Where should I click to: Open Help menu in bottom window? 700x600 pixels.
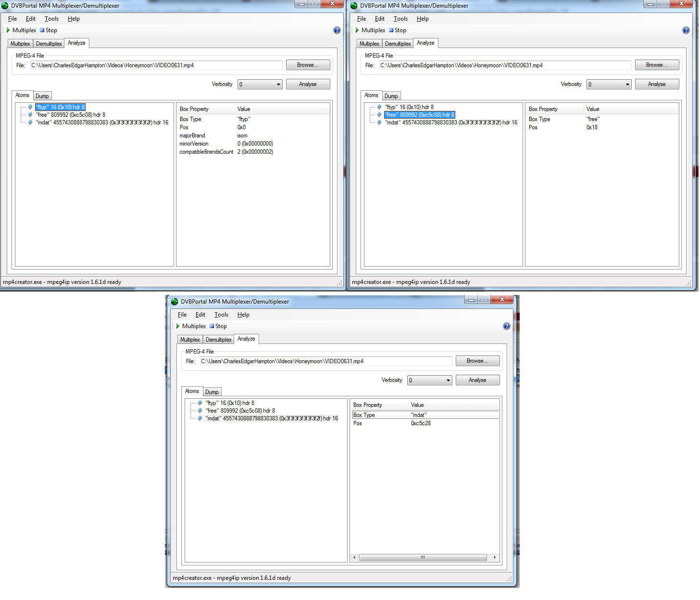pyautogui.click(x=243, y=315)
